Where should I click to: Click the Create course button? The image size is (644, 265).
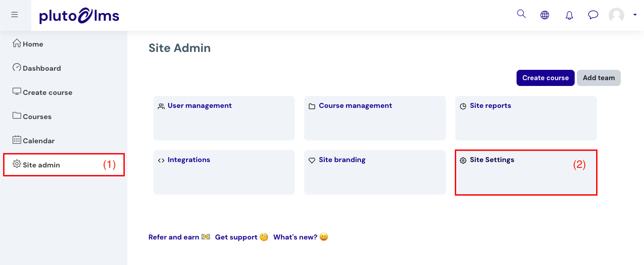click(x=546, y=78)
